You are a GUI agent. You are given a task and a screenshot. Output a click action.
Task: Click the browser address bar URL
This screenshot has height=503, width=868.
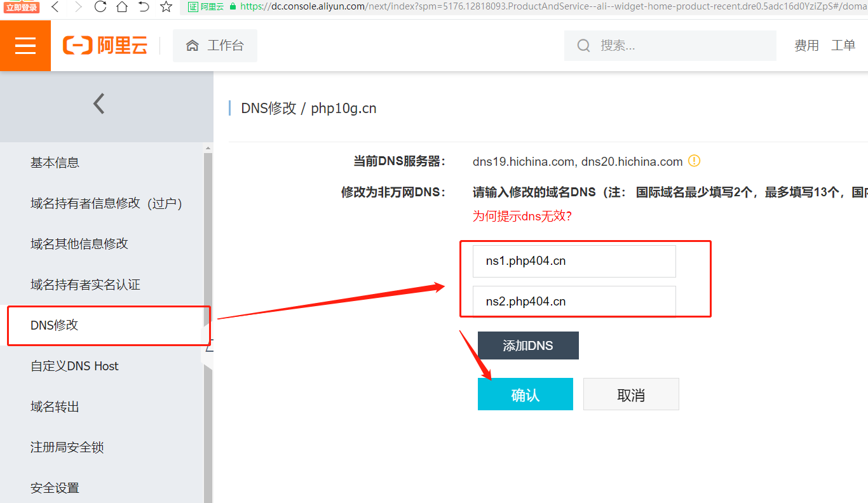click(553, 6)
